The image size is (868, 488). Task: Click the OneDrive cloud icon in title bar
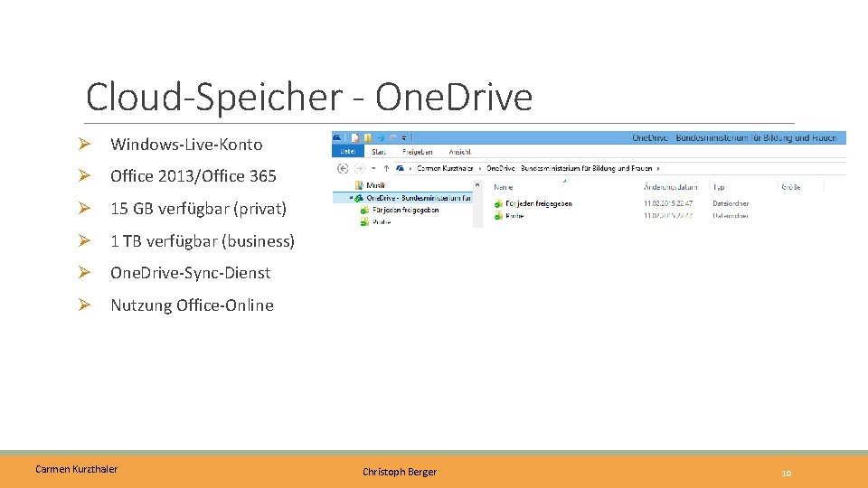(337, 137)
